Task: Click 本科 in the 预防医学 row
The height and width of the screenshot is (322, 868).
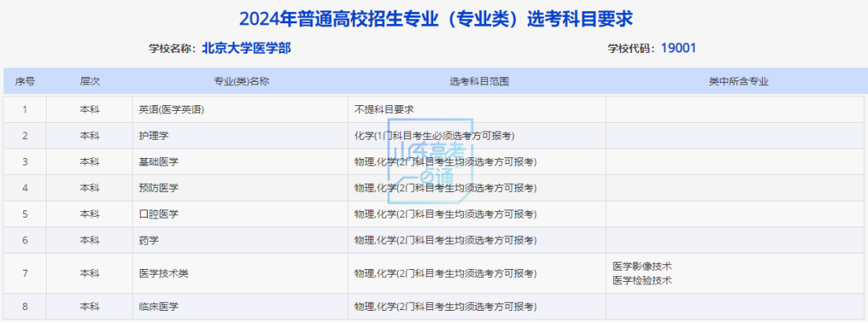Action: click(x=90, y=188)
